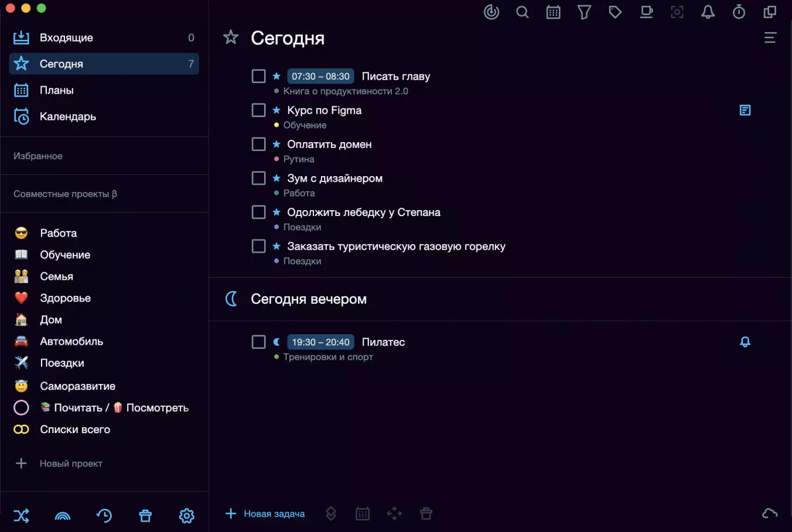The width and height of the screenshot is (792, 532).
Task: Click the calendar icon in bottom task bar
Action: [363, 513]
